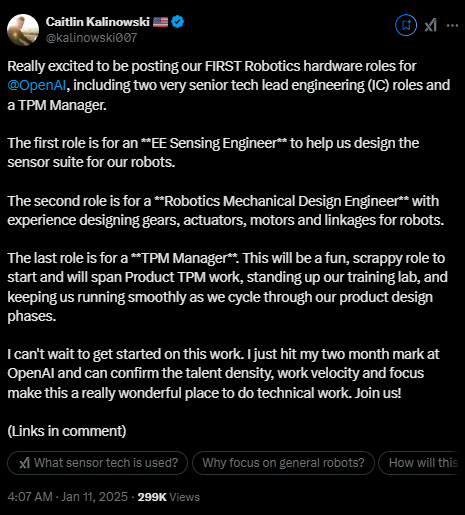This screenshot has width=465, height=515.
Task: Follow the @OpenAI mention link
Action: coord(37,85)
